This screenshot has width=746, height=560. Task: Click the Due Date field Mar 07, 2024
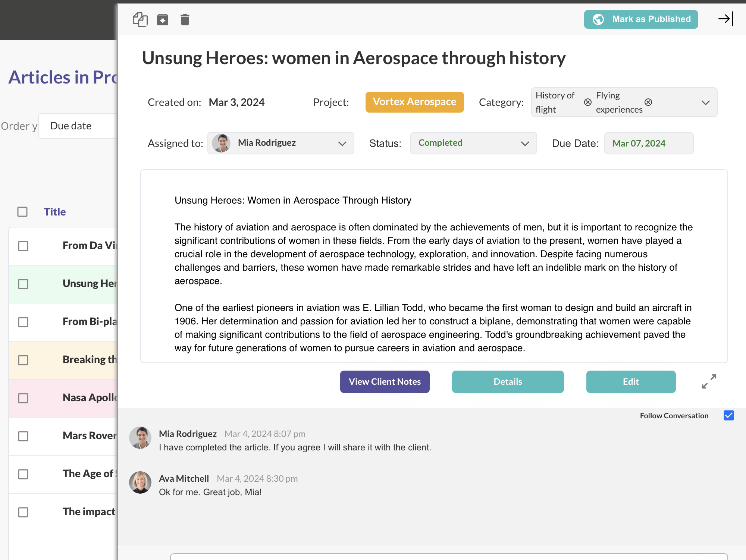[648, 143]
